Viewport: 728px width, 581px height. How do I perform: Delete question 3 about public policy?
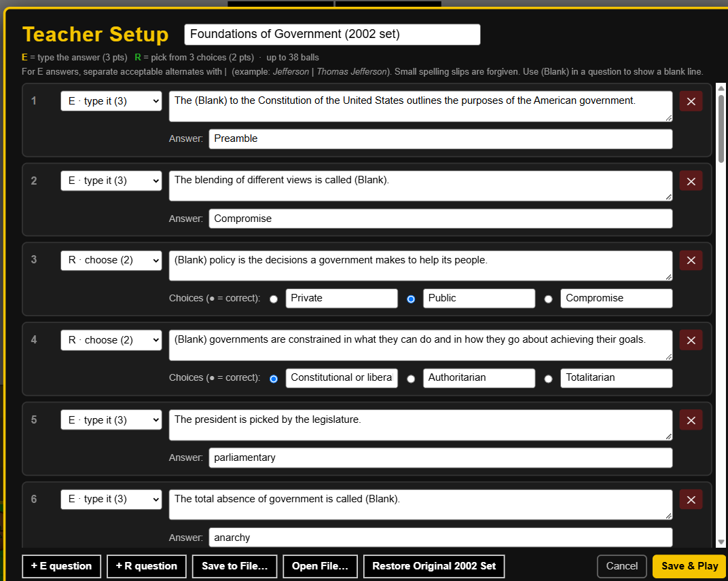click(x=691, y=261)
